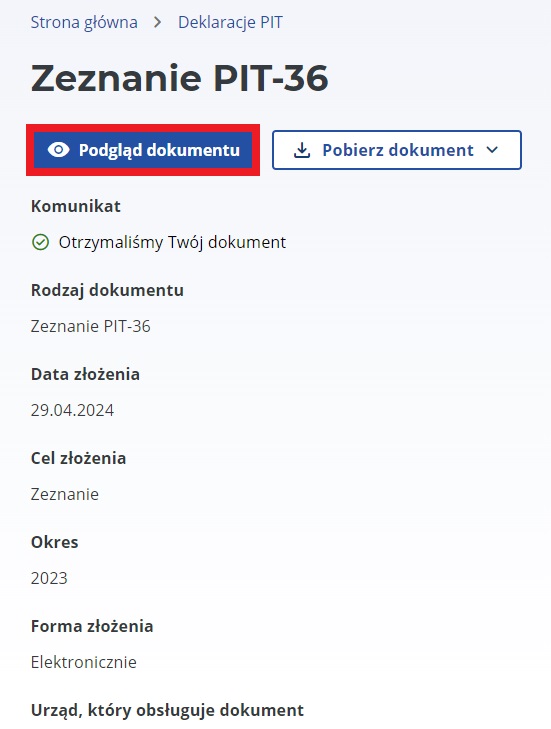This screenshot has height=729, width=551.
Task: Click the Data złożenia field label
Action: pos(85,374)
